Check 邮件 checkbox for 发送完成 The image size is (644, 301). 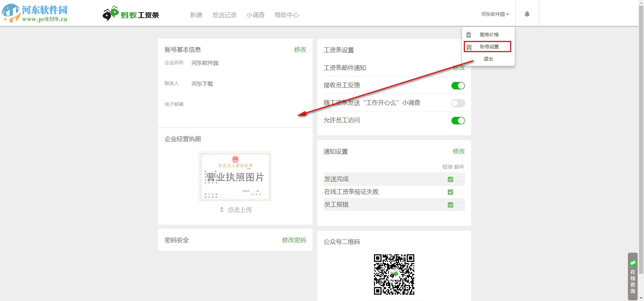tap(460, 179)
